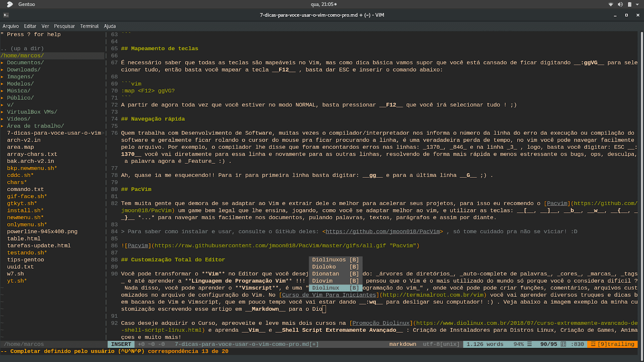Open the Arquivo menu
Screen dimensions: 644x362
[10, 26]
